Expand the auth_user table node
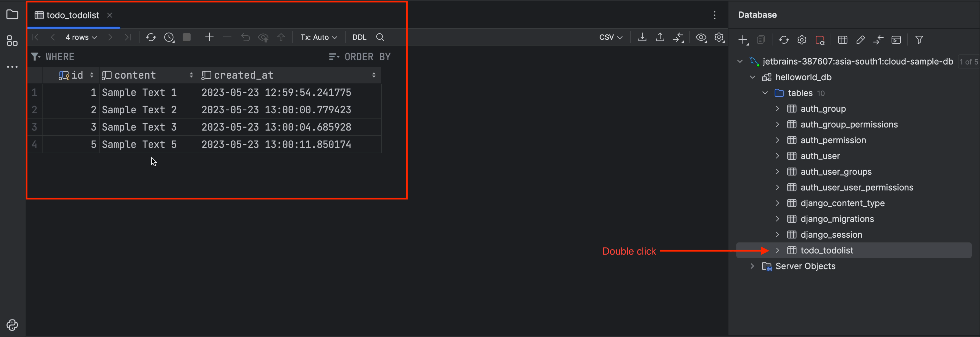The height and width of the screenshot is (337, 980). pos(777,156)
